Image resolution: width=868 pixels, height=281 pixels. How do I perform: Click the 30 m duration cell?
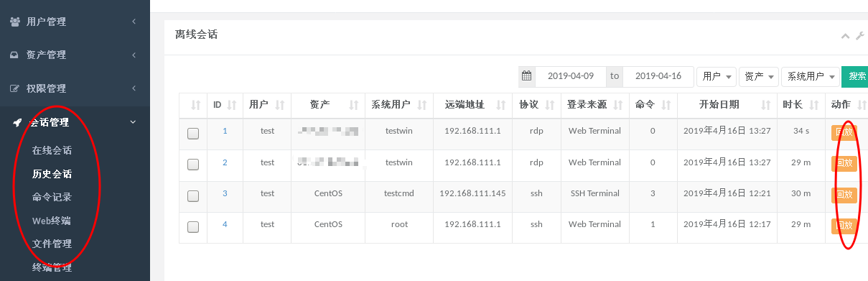click(x=801, y=193)
